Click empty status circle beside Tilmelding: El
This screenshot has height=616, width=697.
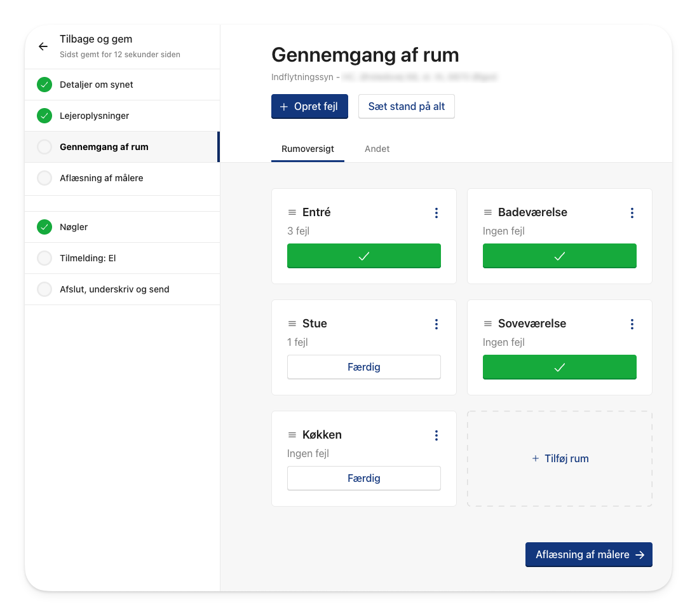(44, 258)
